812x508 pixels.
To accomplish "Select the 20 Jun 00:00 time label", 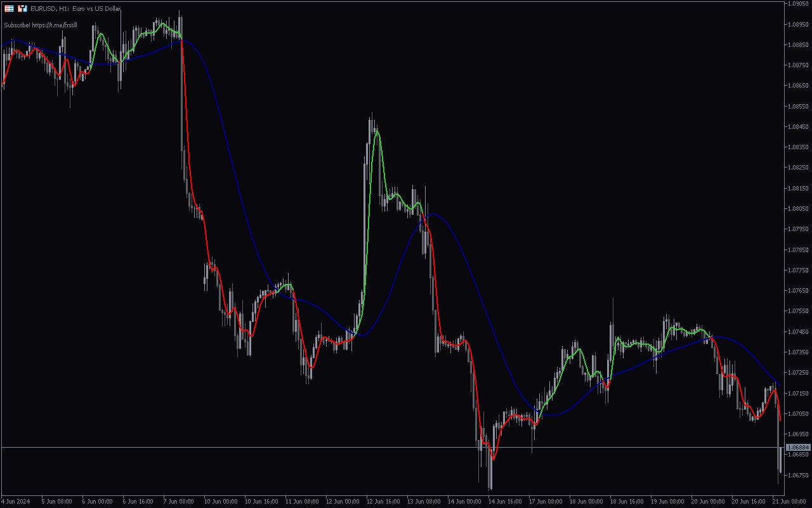I will (709, 501).
